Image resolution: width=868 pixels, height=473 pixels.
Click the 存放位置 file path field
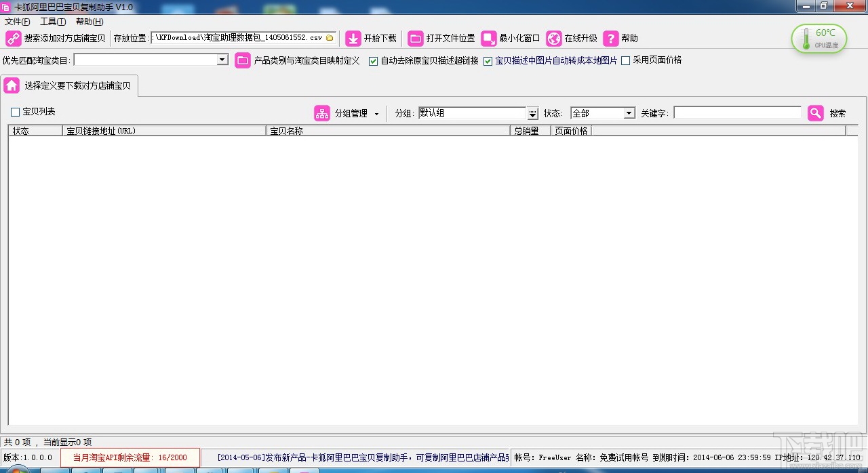tap(238, 38)
